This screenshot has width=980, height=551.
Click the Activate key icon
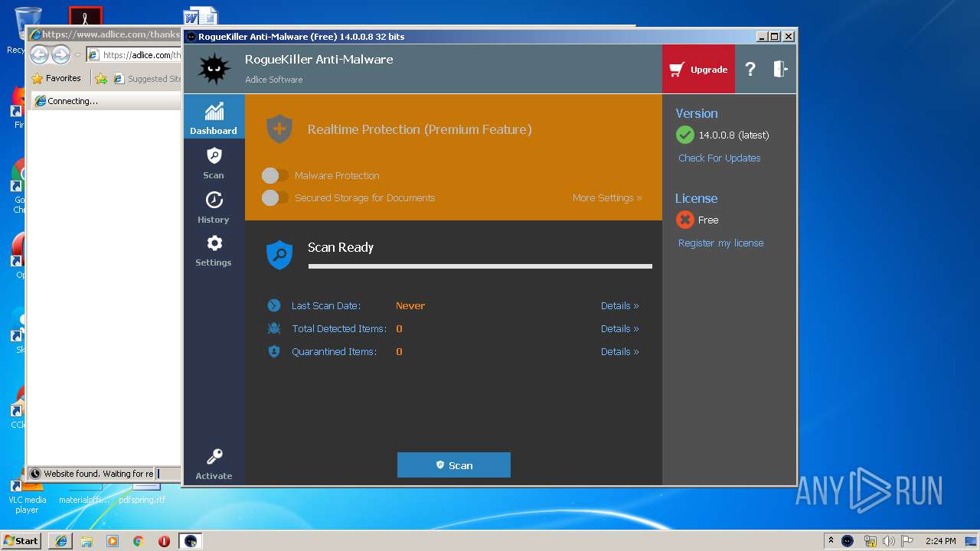(x=214, y=457)
